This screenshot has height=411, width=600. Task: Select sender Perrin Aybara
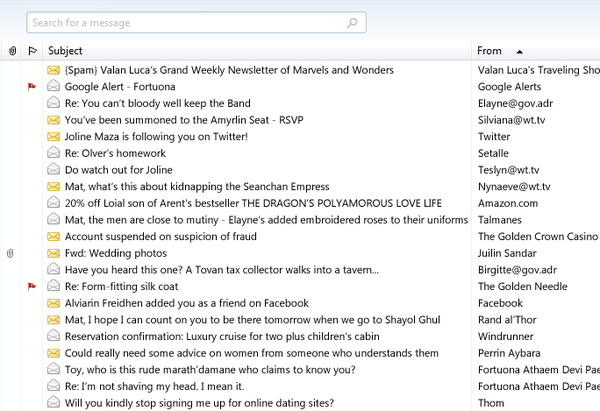pyautogui.click(x=509, y=353)
